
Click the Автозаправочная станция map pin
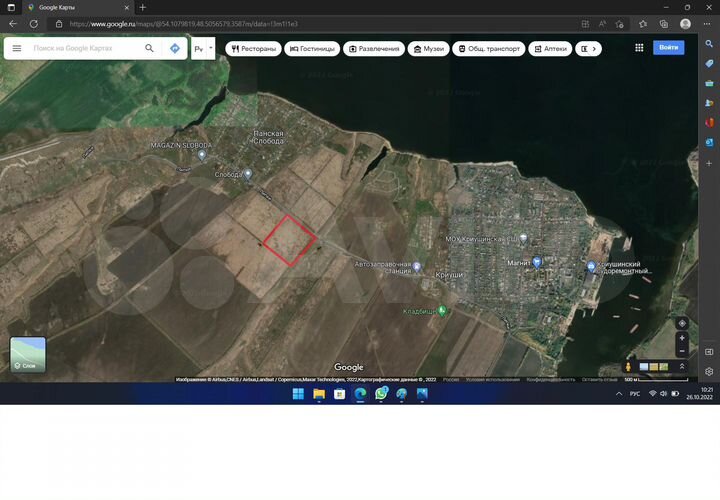coord(417,267)
